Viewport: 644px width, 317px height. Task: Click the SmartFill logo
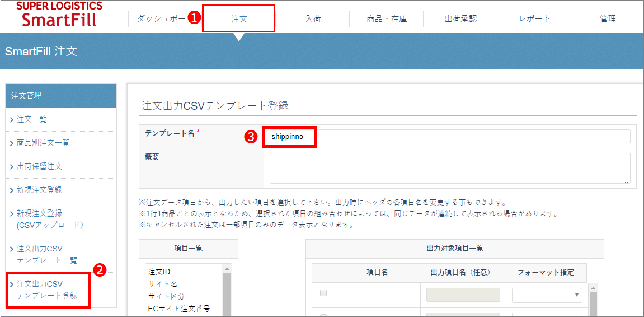(59, 15)
